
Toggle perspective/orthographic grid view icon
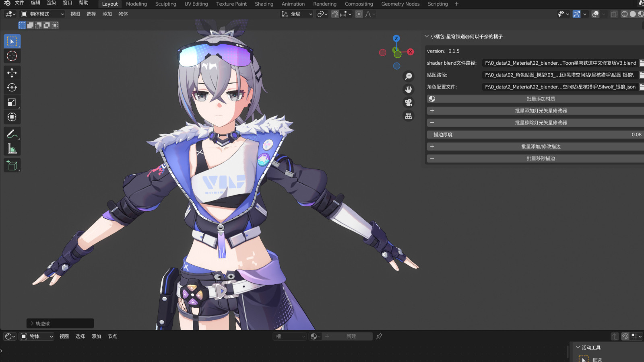[x=409, y=116]
